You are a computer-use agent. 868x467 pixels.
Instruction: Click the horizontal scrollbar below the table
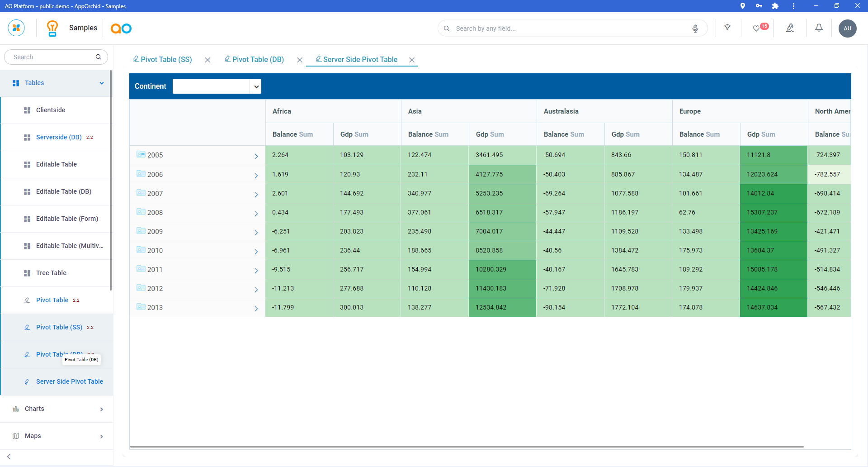click(467, 447)
